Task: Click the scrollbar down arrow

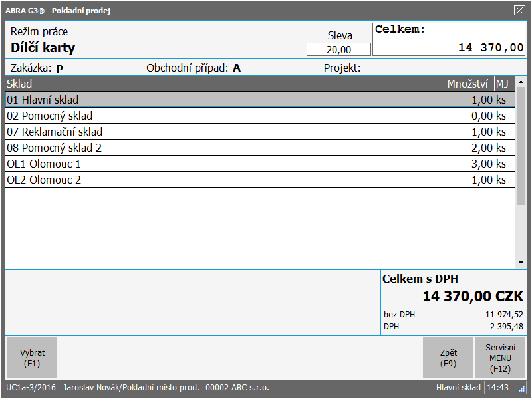Action: pos(521,263)
